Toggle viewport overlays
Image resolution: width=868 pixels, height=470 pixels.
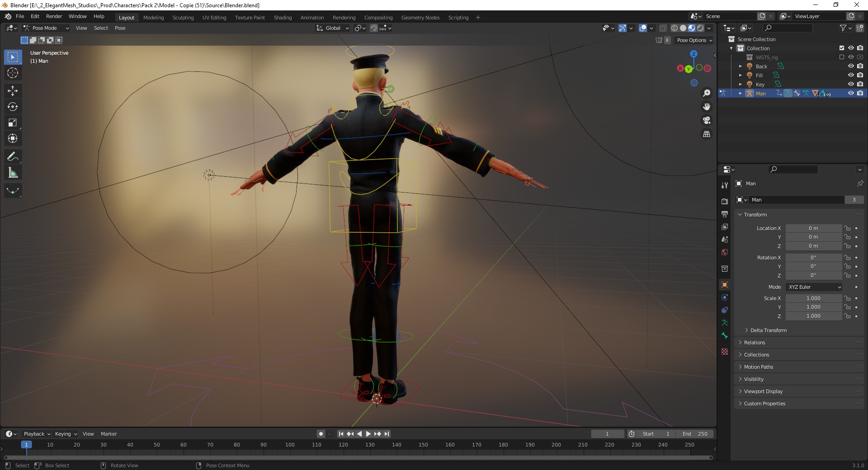(643, 28)
